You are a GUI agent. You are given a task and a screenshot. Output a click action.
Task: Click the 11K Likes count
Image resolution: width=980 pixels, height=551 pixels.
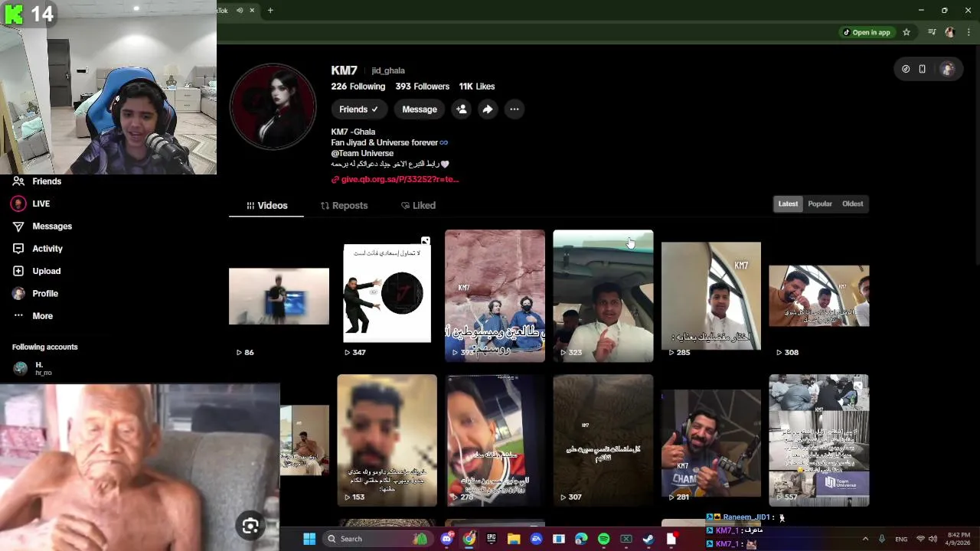477,86
